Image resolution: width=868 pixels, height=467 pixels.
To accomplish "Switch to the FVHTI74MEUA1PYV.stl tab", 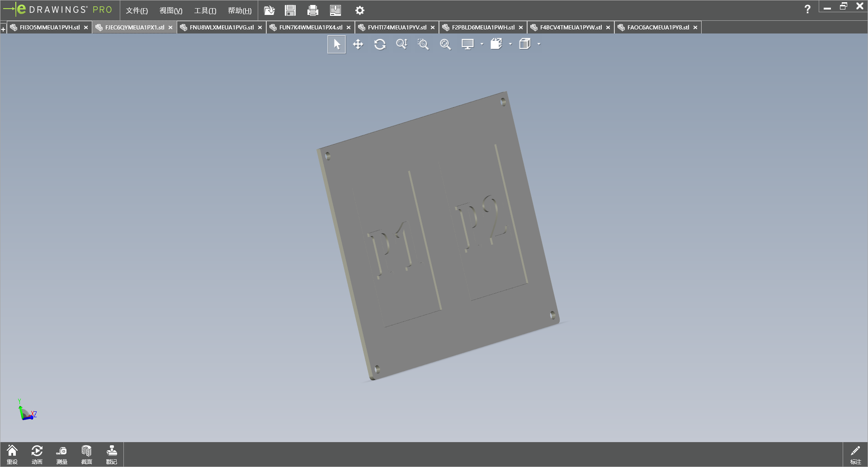I will point(397,28).
